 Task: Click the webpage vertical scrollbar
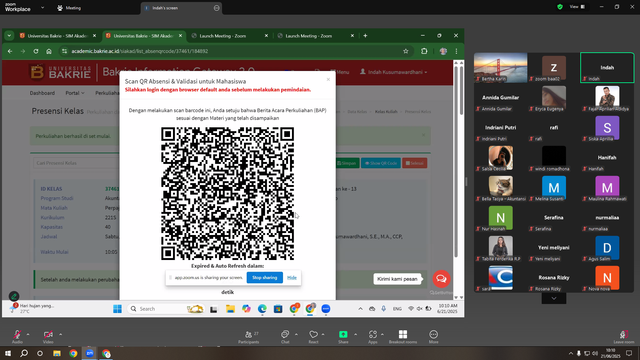tap(461, 89)
